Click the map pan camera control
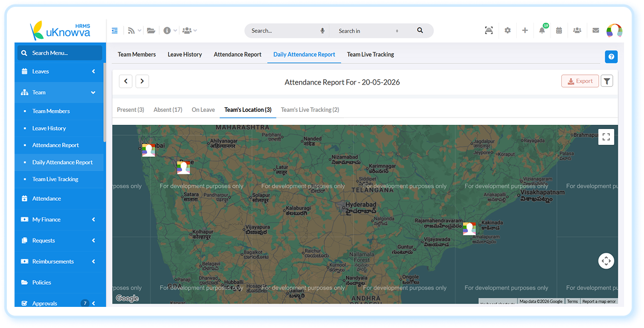 point(606,261)
